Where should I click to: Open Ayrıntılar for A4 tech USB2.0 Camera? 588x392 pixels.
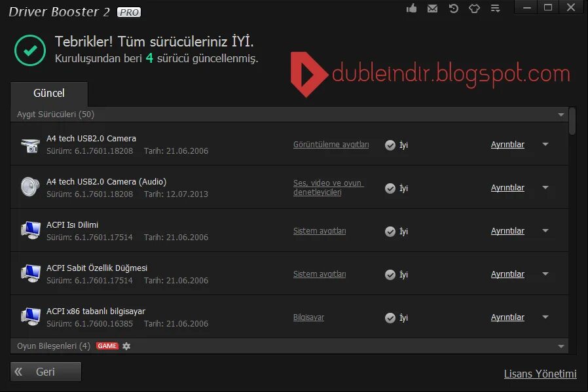click(x=507, y=145)
